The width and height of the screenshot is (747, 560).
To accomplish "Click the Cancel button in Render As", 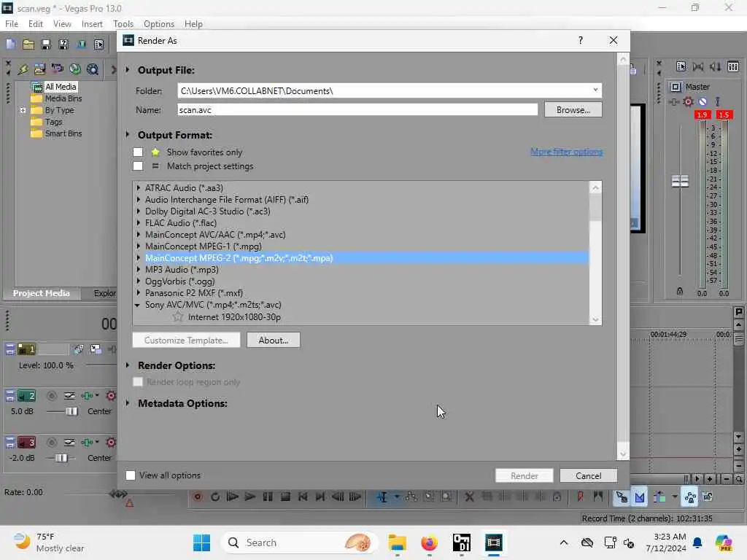I will click(x=589, y=475).
